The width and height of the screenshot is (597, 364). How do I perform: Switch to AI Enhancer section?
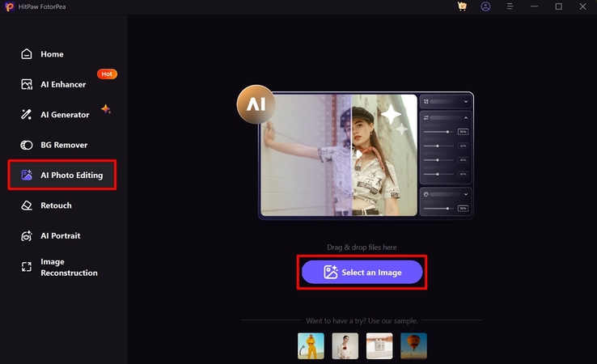point(63,84)
